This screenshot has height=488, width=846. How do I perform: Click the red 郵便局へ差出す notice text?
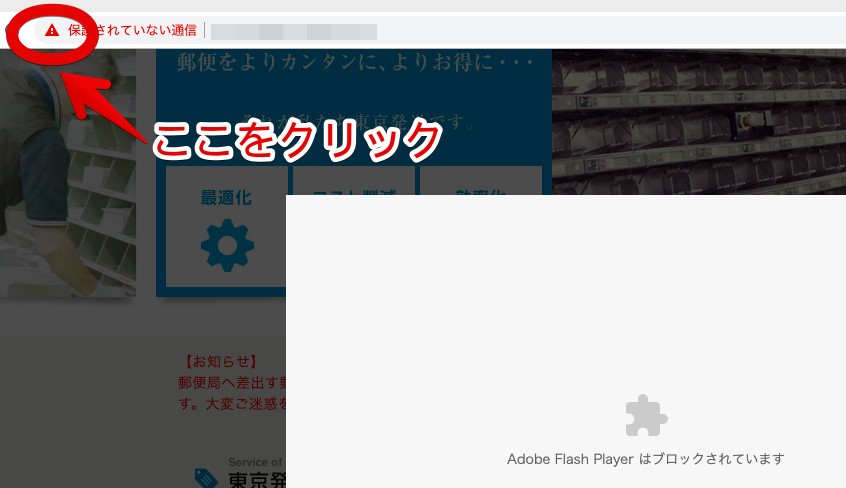(x=231, y=383)
